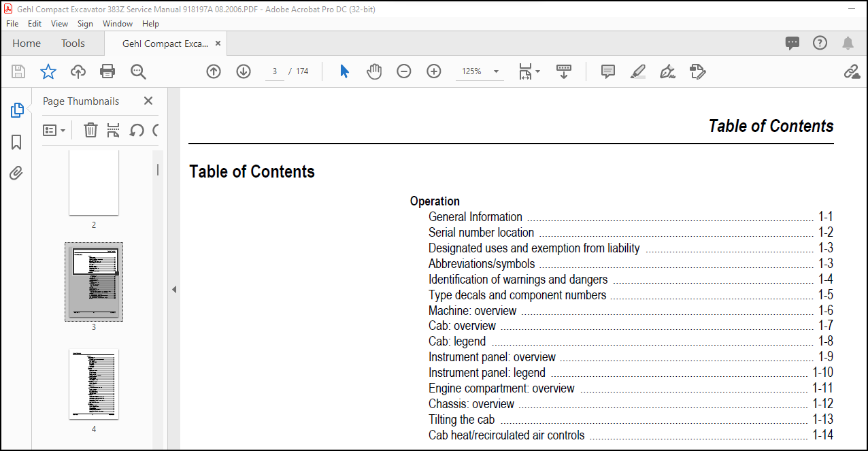Click the Operation section heading

(x=435, y=201)
